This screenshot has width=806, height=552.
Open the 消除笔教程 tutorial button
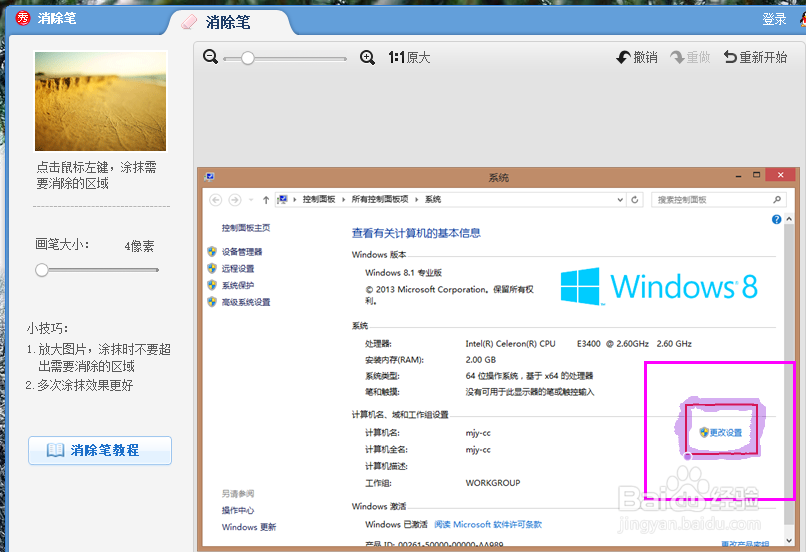[100, 450]
